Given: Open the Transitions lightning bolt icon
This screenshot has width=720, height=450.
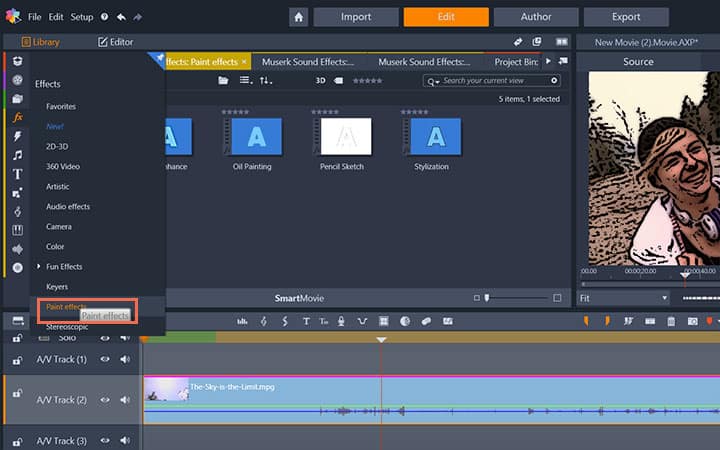Looking at the screenshot, I should 17,136.
